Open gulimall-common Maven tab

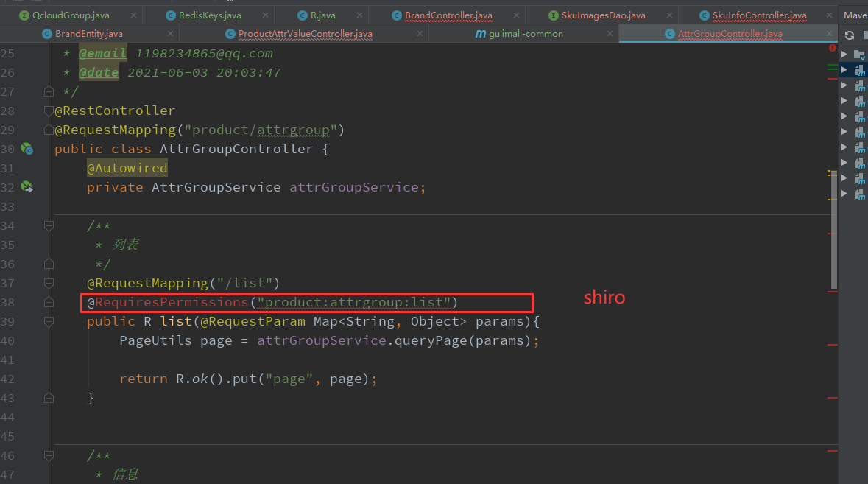pyautogui.click(x=526, y=34)
